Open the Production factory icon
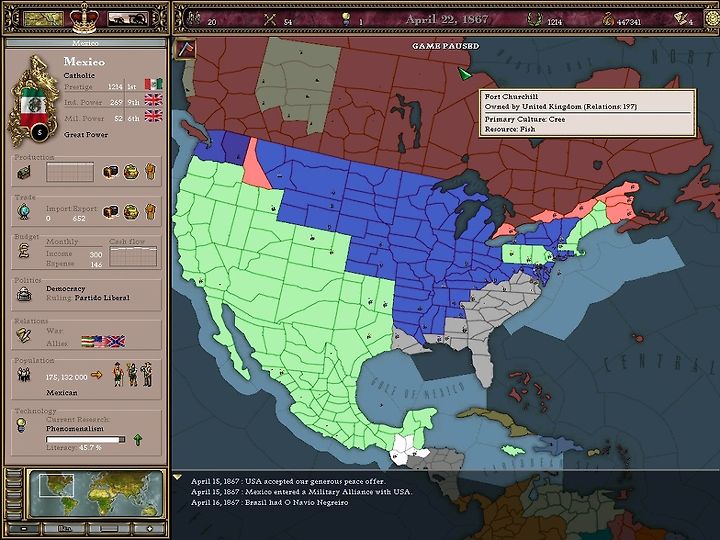This screenshot has height=540, width=720. pyautogui.click(x=24, y=172)
